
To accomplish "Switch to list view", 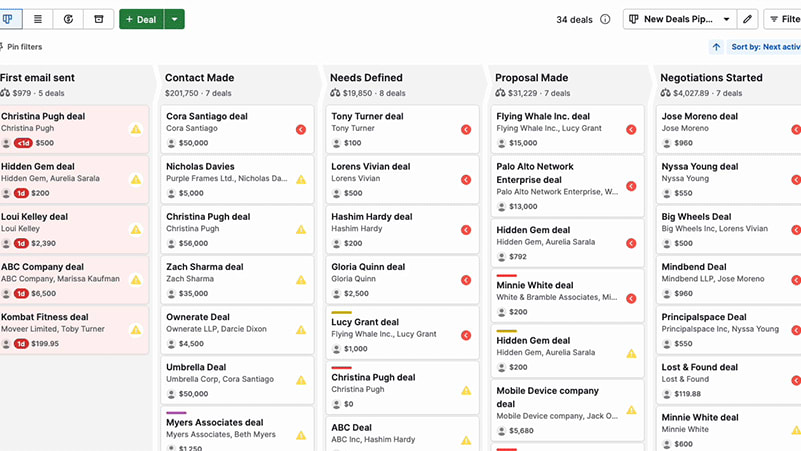I will point(38,19).
